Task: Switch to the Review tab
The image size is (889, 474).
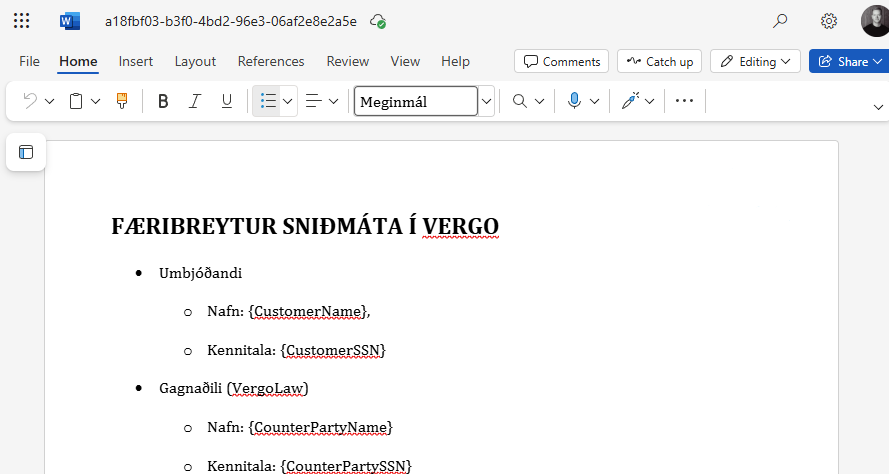Action: [x=348, y=61]
